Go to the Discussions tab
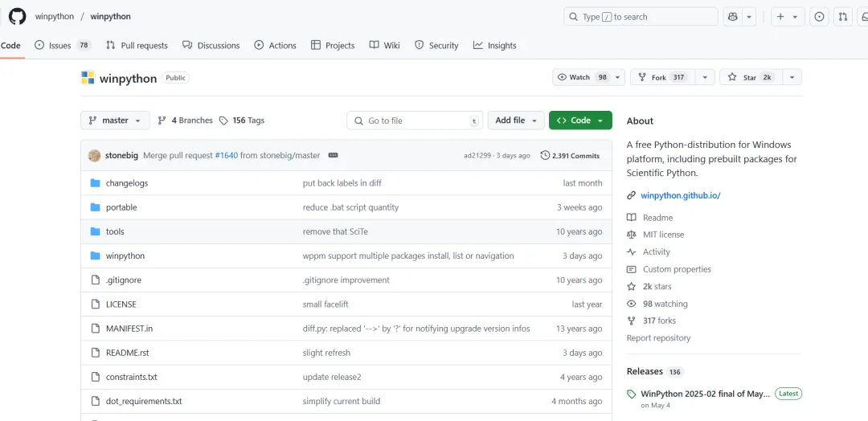The image size is (868, 421). click(x=211, y=45)
